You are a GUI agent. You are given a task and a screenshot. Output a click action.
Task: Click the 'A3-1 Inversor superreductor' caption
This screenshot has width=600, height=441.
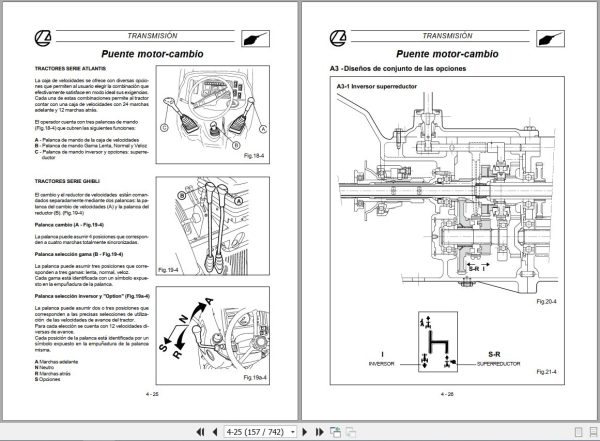377,87
